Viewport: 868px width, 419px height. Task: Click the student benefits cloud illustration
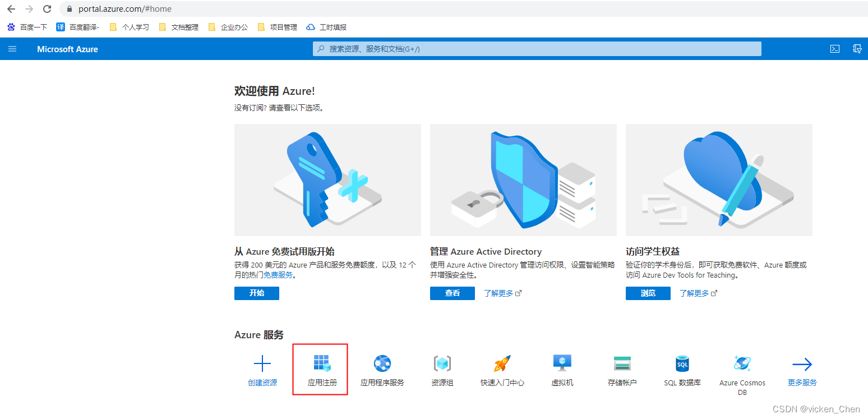tap(719, 179)
